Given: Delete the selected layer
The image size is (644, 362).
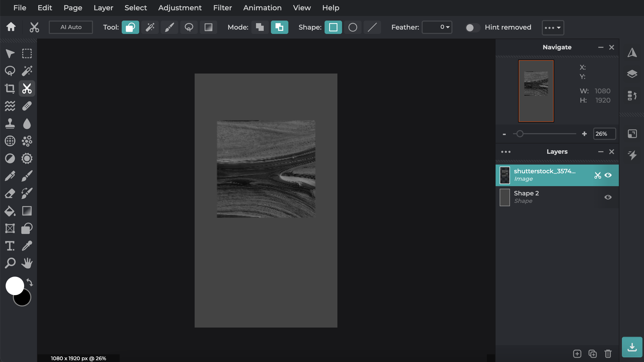Looking at the screenshot, I should pos(608,354).
